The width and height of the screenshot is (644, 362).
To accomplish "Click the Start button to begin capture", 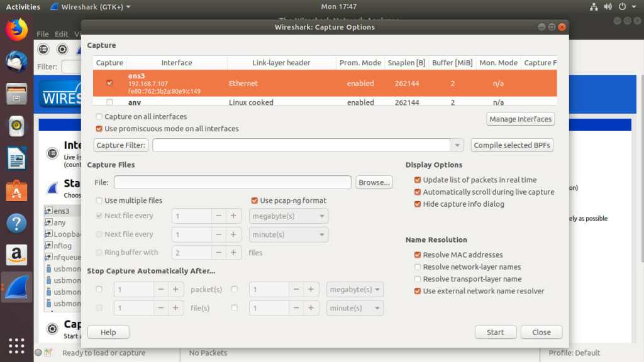I will click(496, 332).
